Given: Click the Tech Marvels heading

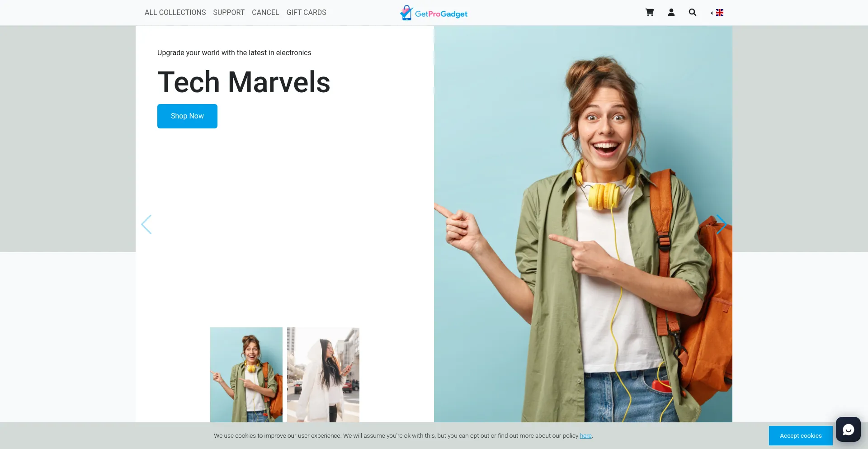Looking at the screenshot, I should point(244,82).
